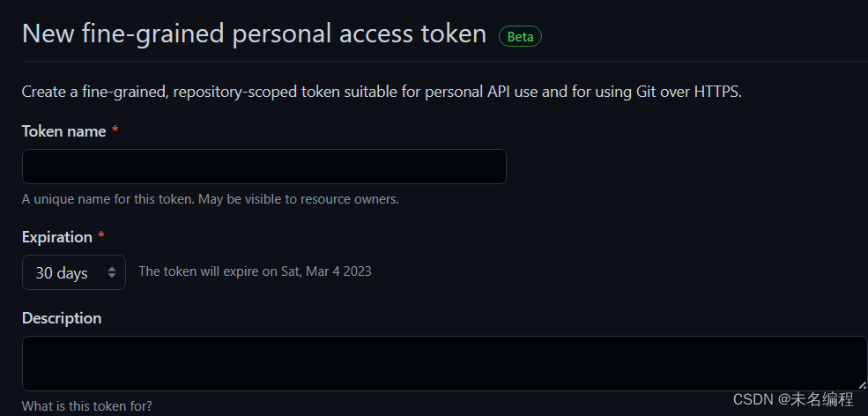Viewport: 868px width, 416px height.
Task: Focus the Description text area
Action: tap(444, 363)
